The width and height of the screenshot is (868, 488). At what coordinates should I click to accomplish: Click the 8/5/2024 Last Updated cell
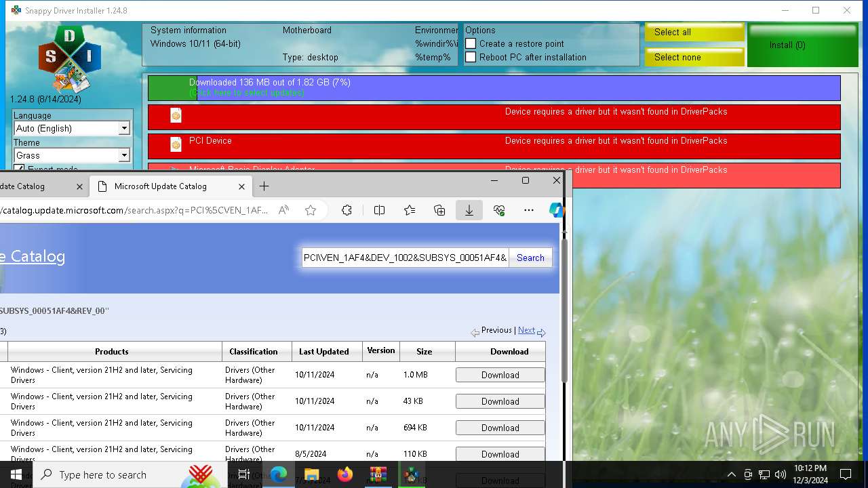(311, 454)
